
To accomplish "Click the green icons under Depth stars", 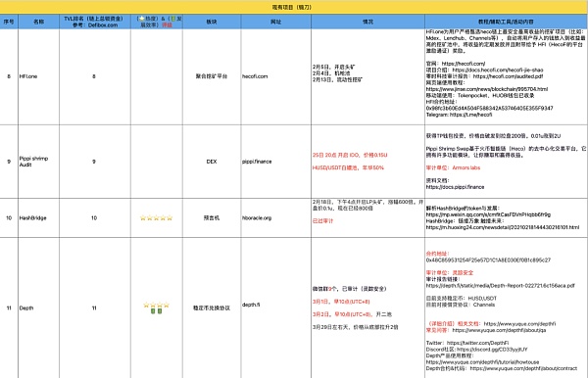I will click(x=157, y=311).
